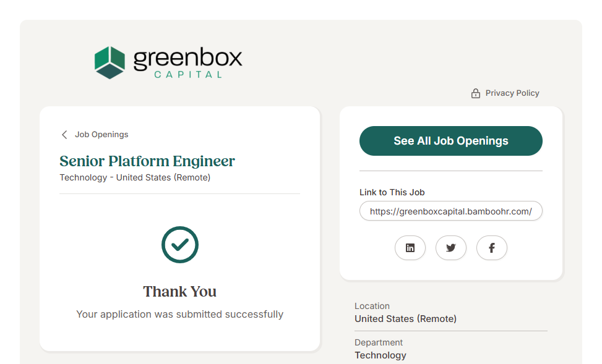
Task: Share the job on Facebook
Action: pos(492,248)
